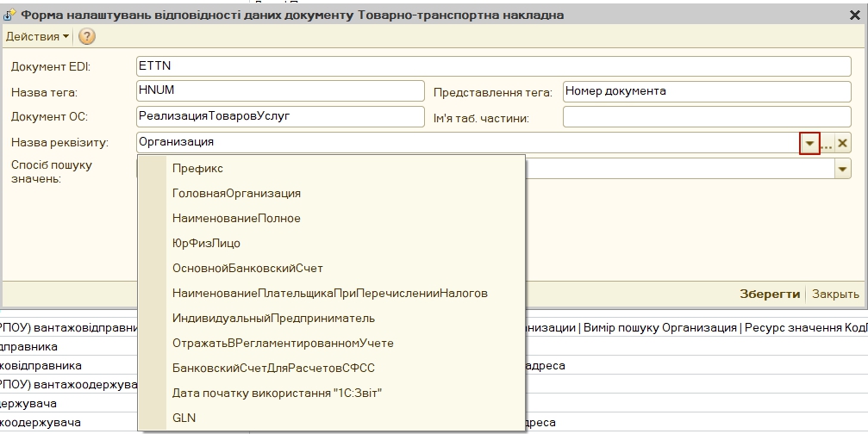Screen dimensions: 868x434
Task: Expand the Назва реквізиту dropdown arrow
Action: pyautogui.click(x=810, y=144)
